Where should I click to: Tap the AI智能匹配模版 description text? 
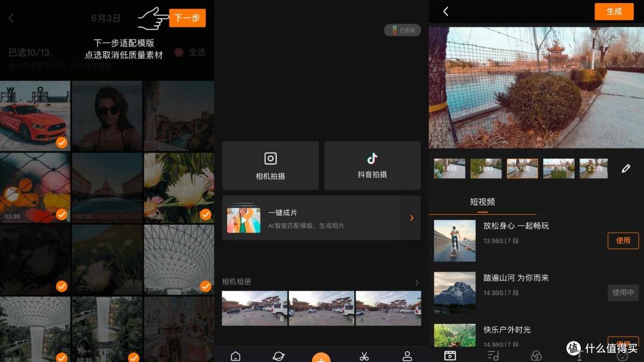(x=305, y=225)
